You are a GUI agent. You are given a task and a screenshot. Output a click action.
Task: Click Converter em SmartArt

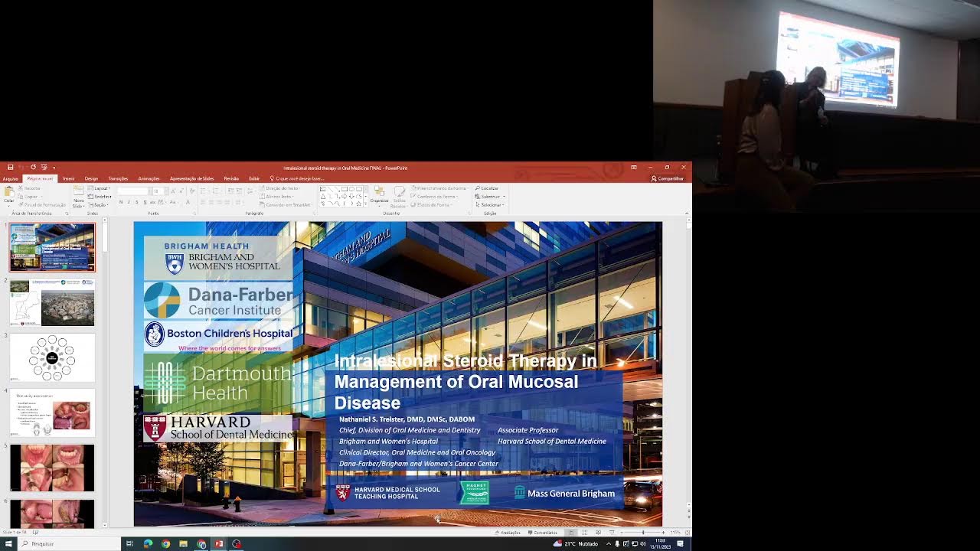[286, 204]
